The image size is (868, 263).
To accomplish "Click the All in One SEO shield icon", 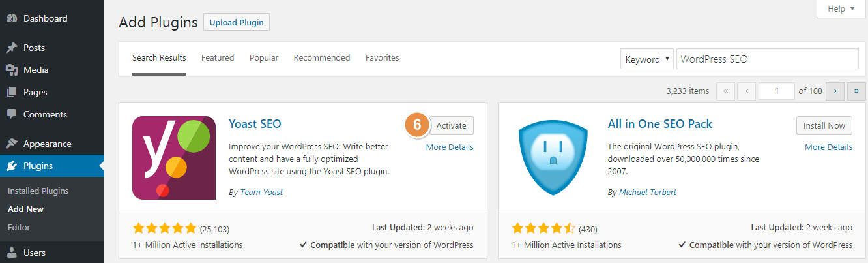I will click(553, 157).
